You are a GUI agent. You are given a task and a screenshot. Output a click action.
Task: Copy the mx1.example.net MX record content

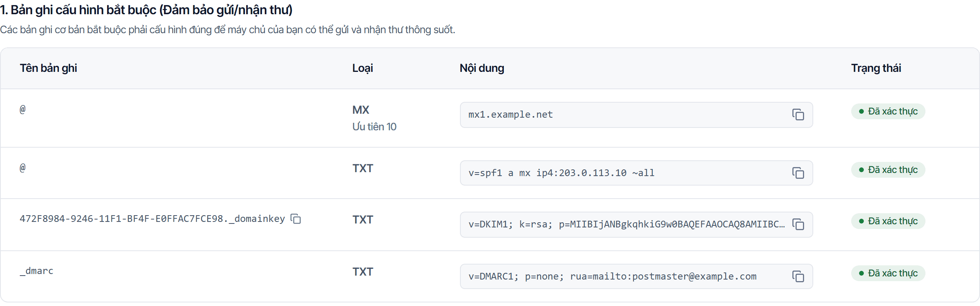point(798,115)
